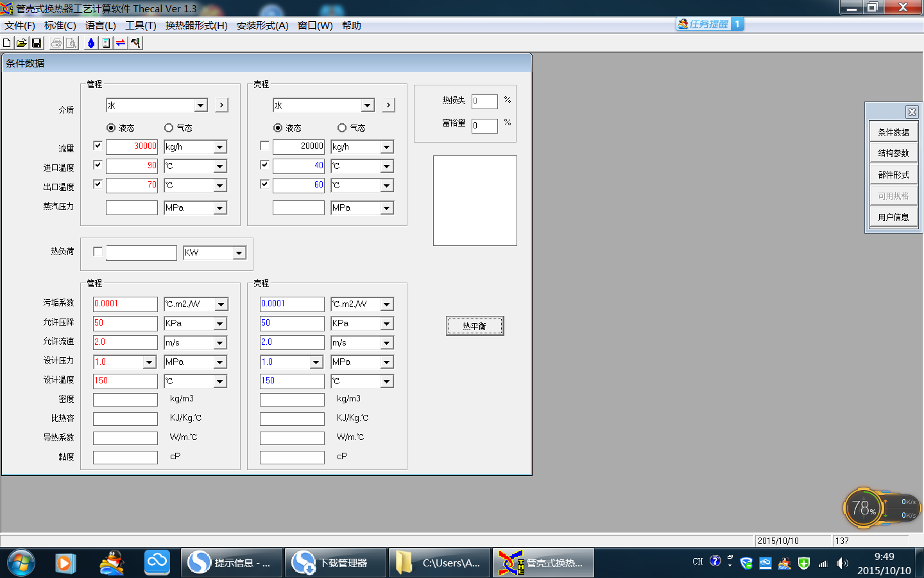
Task: Open QQ penguin from the taskbar
Action: click(x=112, y=563)
